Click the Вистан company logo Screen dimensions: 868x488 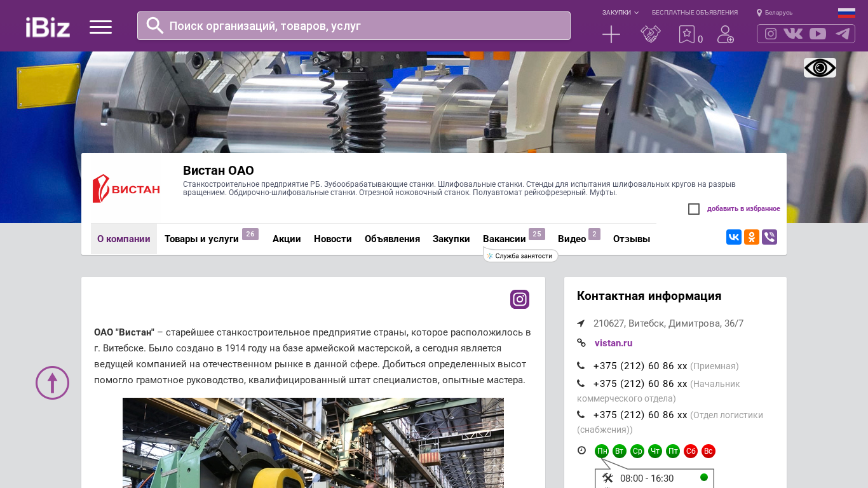(x=126, y=189)
